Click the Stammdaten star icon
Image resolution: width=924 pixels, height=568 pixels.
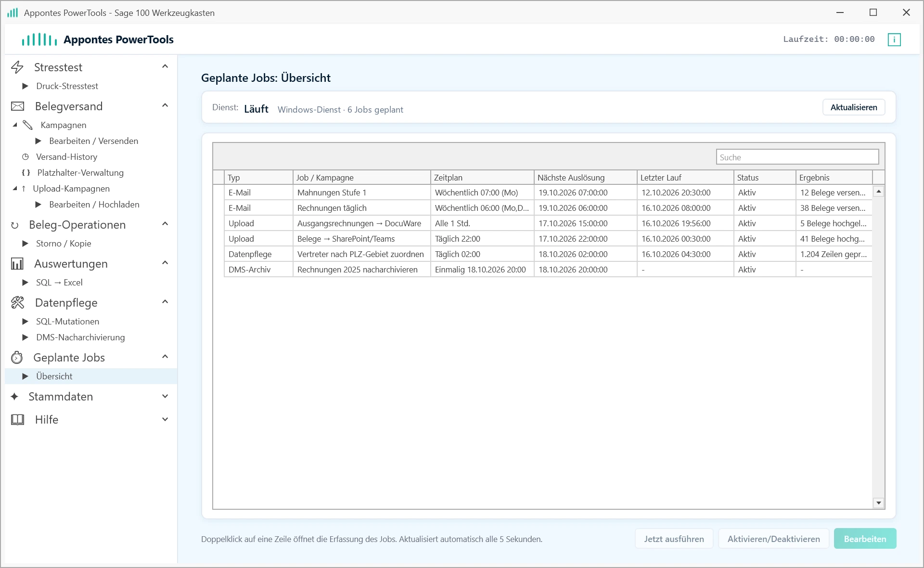coord(14,397)
